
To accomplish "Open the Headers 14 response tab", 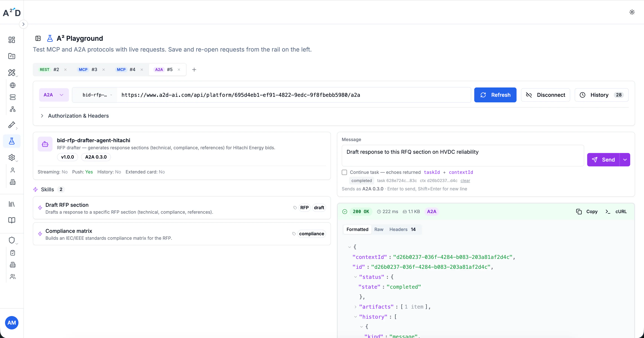I will tap(402, 229).
